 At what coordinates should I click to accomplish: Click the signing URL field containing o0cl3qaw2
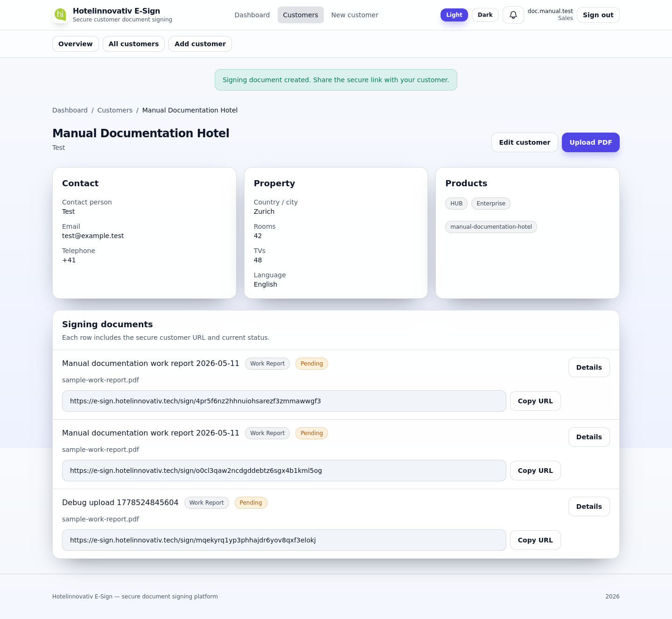pyautogui.click(x=284, y=471)
